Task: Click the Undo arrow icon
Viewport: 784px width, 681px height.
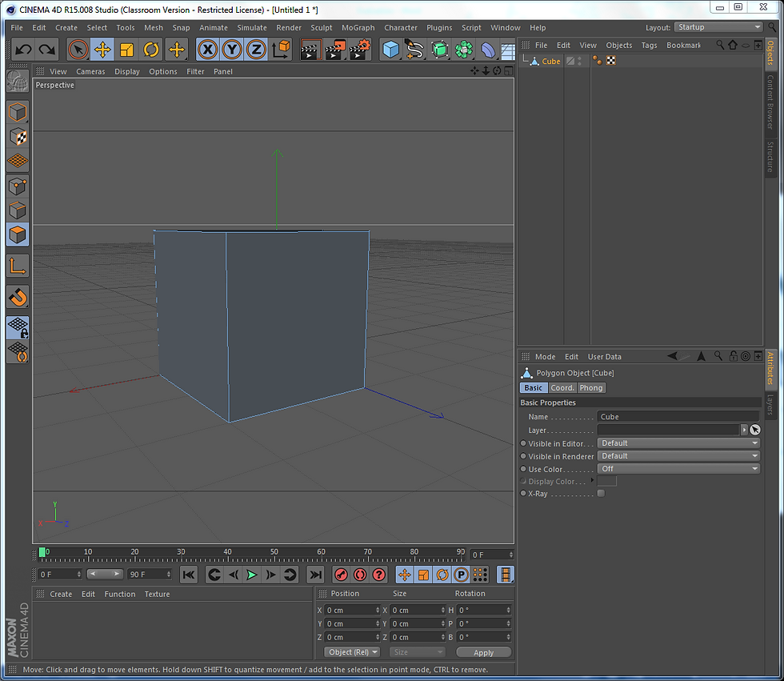Action: [23, 50]
